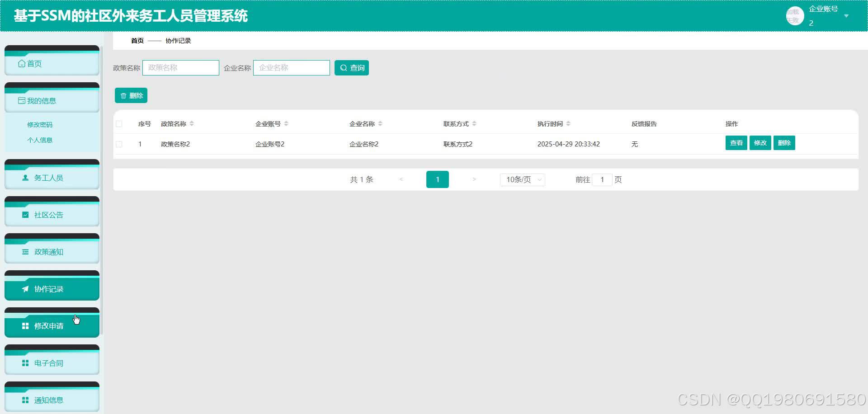Click the grid icon beside 修改申请
Image resolution: width=868 pixels, height=414 pixels.
[x=25, y=326]
